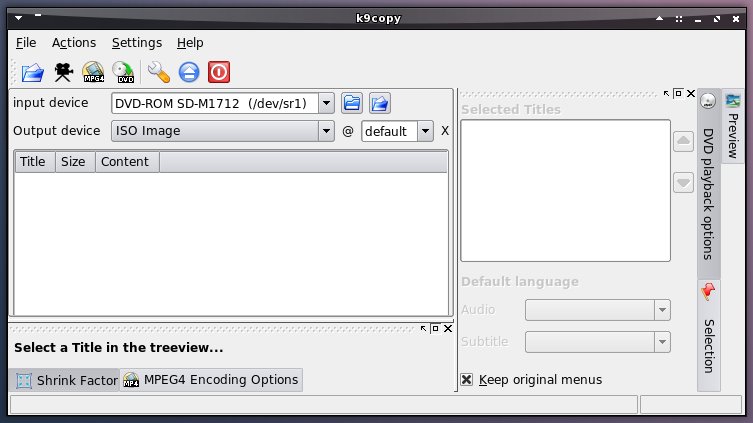Click the second folder icon beside input device
The height and width of the screenshot is (423, 753).
(x=380, y=103)
